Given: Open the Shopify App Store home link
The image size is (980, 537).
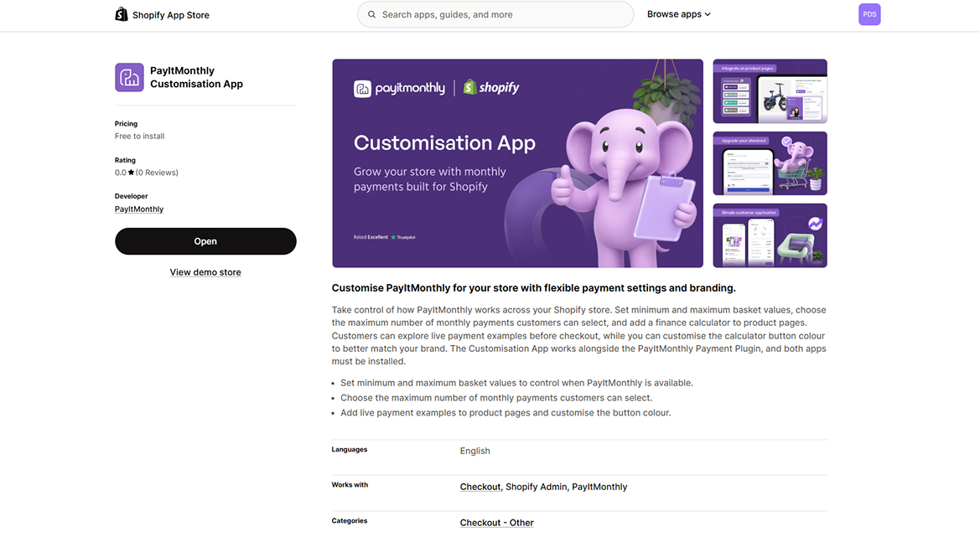Looking at the screenshot, I should (163, 14).
